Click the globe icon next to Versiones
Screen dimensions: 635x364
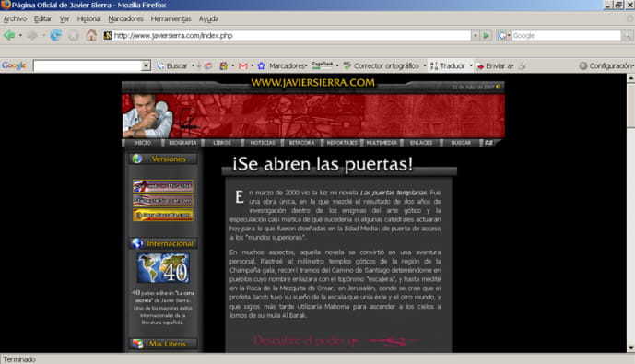[137, 159]
